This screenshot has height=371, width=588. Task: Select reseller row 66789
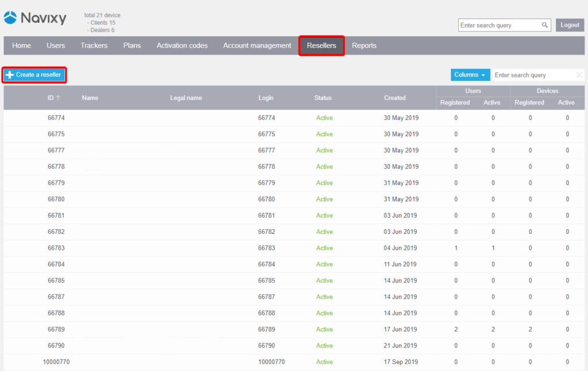[x=294, y=329]
